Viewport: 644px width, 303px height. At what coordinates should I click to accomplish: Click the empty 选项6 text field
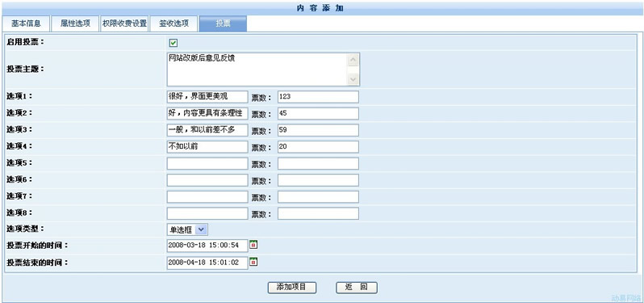[207, 180]
